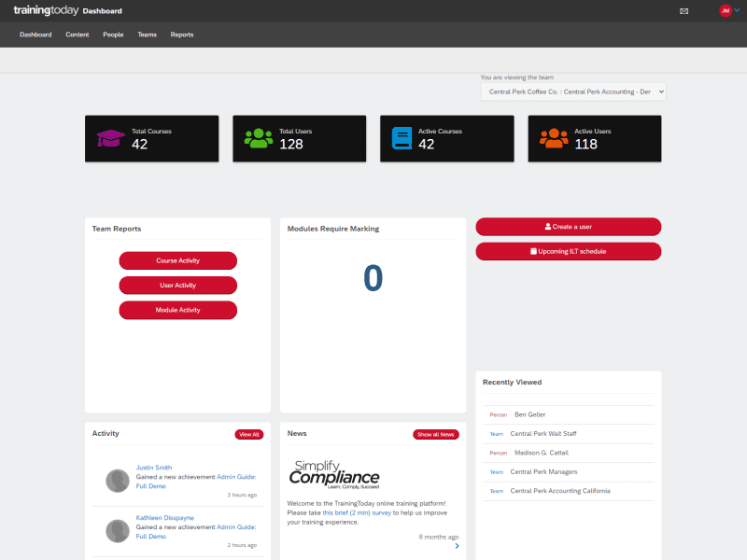747x560 pixels.
Task: Click Justin Smith's avatar in Activity
Action: [x=118, y=481]
